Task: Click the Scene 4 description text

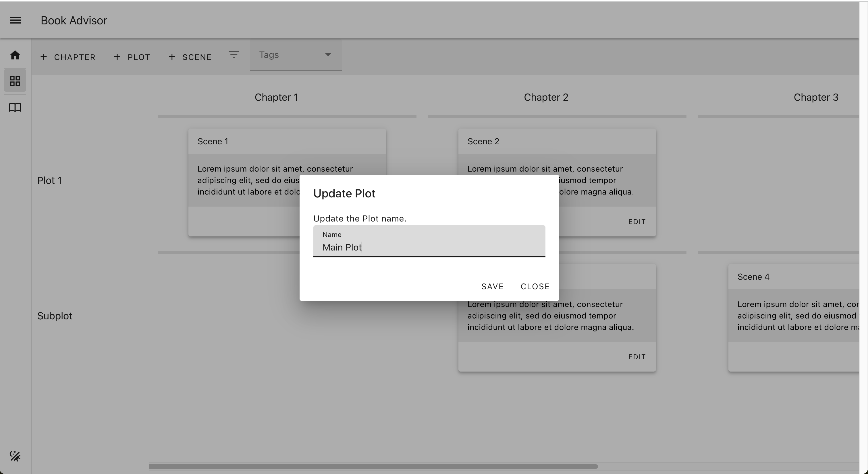Action: point(798,316)
